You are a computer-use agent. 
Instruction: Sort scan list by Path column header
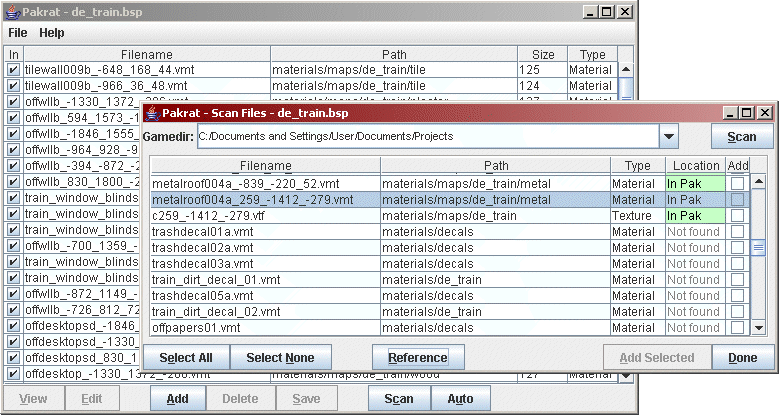pos(496,166)
